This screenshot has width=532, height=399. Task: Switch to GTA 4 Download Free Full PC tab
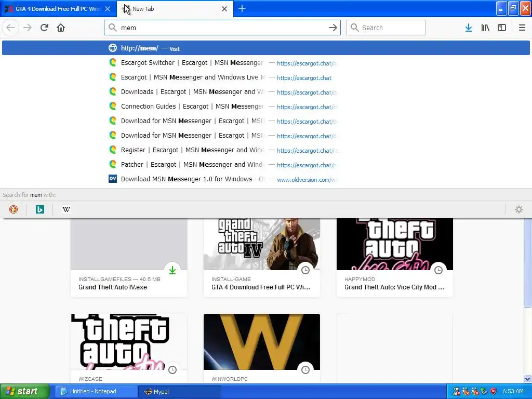(58, 9)
